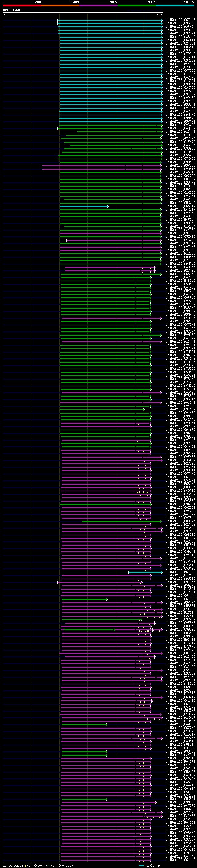Viewport: 197px width, 868px height.
Task: Select the UniRef100_Q5PYQ1 entry
Action: [x=180, y=768]
